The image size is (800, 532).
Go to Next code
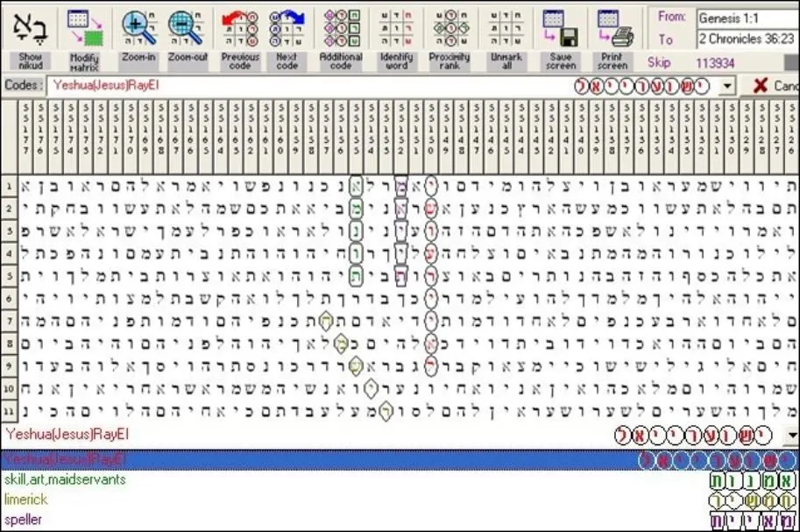(x=287, y=28)
